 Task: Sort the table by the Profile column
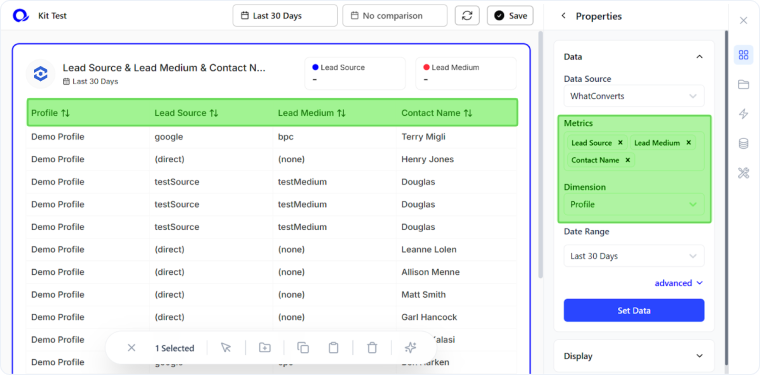pos(66,113)
